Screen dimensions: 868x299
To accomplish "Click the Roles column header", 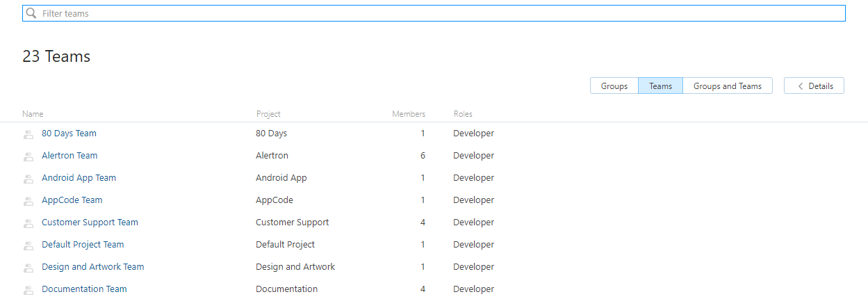I will [x=463, y=114].
